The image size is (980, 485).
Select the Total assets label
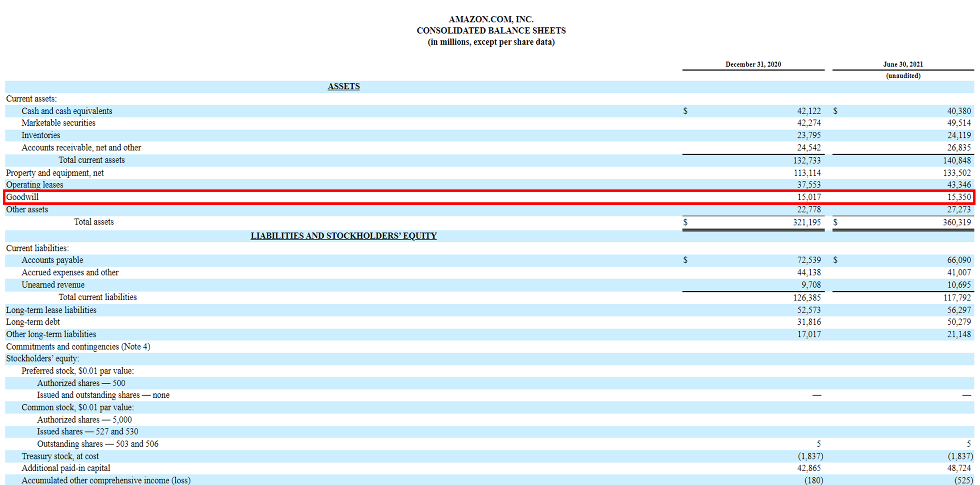94,222
